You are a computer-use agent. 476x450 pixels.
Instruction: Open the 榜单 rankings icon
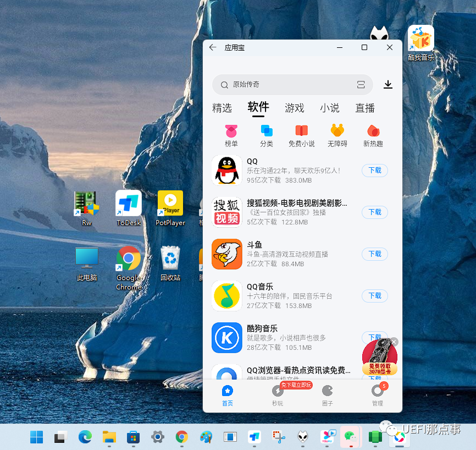click(231, 135)
